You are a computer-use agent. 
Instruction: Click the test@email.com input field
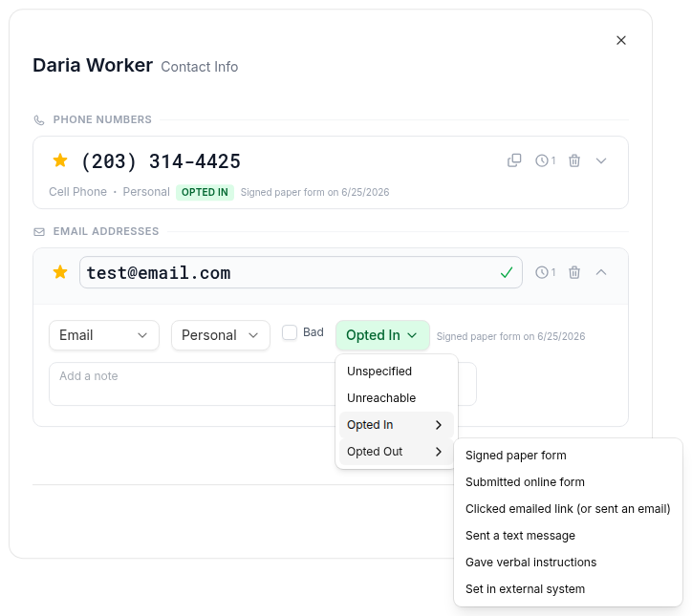point(301,272)
